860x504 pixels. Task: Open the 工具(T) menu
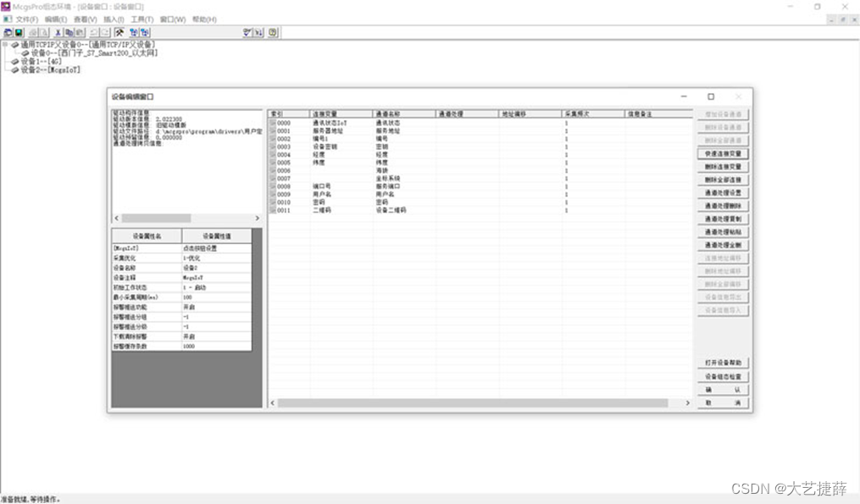coord(142,19)
